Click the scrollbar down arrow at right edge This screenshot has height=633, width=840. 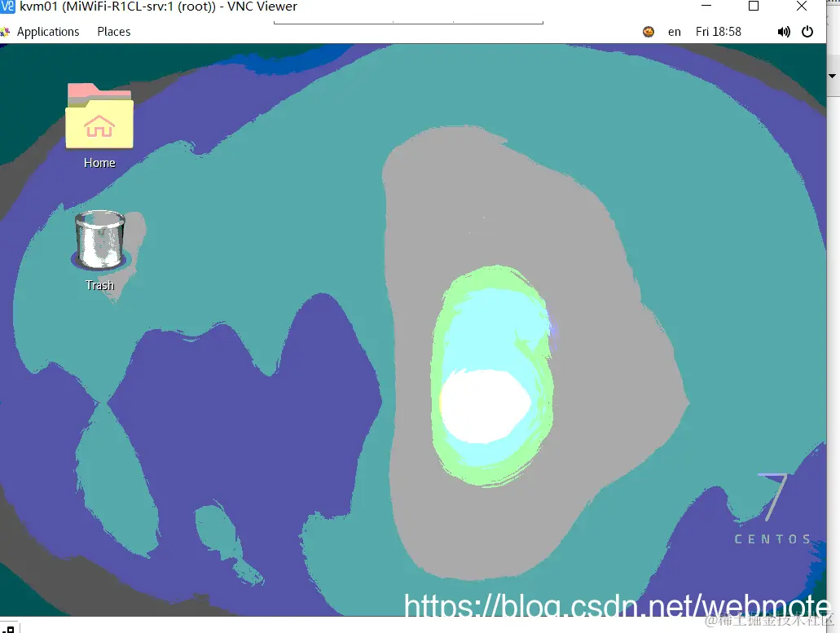[x=833, y=76]
